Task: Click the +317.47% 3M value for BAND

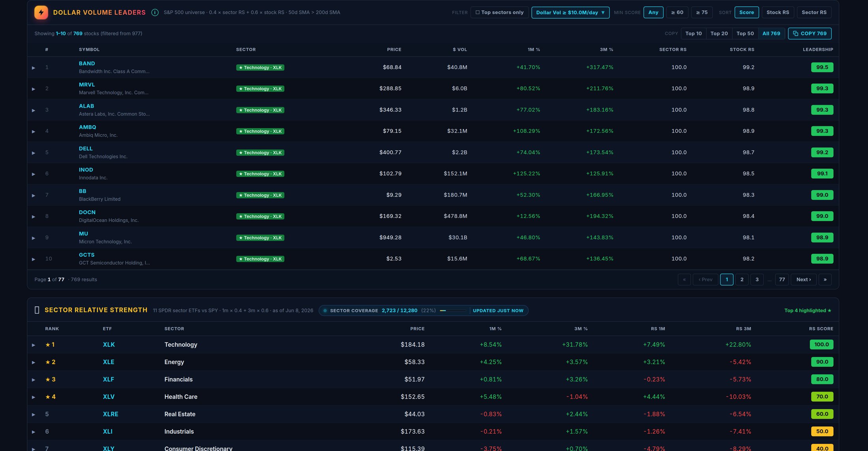Action: 600,68
